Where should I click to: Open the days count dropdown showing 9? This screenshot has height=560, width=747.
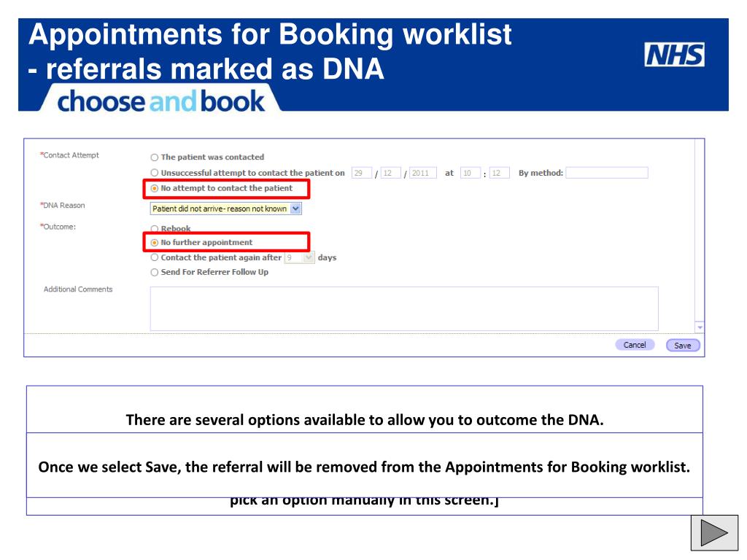point(299,257)
